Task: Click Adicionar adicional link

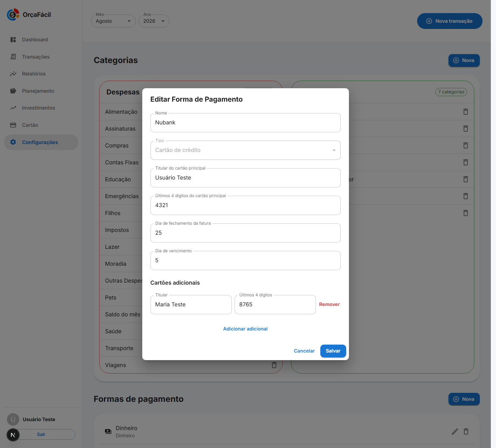Action: pyautogui.click(x=245, y=329)
